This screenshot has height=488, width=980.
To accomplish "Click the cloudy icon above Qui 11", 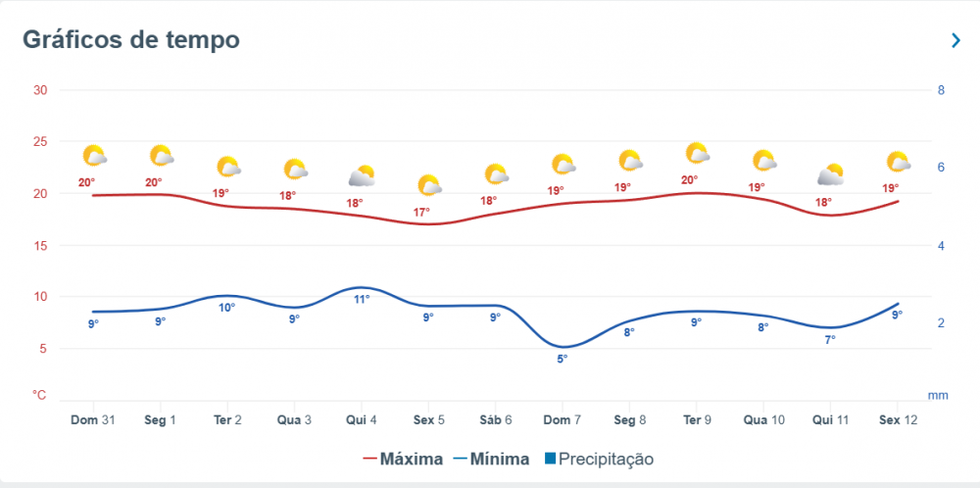I will point(831,175).
